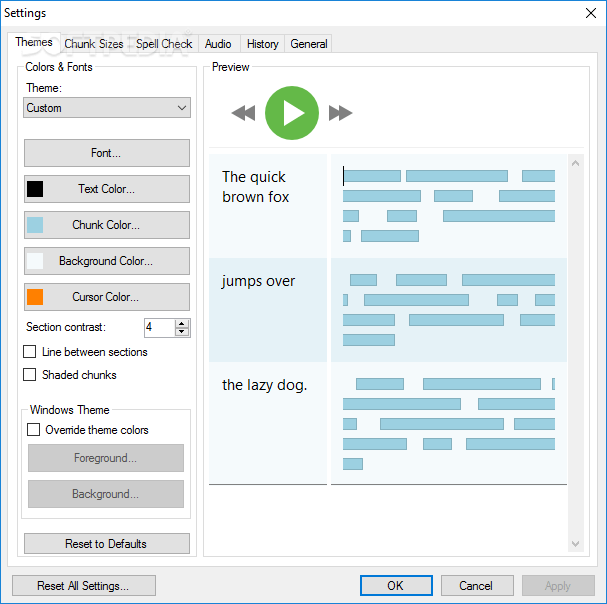Screen dimensions: 607x604
Task: Click the pale background color swatch
Action: point(35,261)
